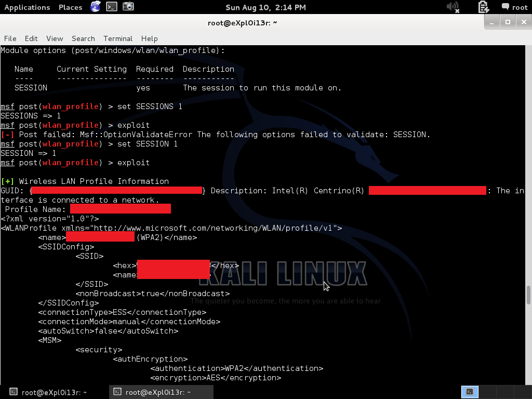Click the terminal vertical scrollbar handle
Screen dimensions: 532x399
(x=528, y=295)
